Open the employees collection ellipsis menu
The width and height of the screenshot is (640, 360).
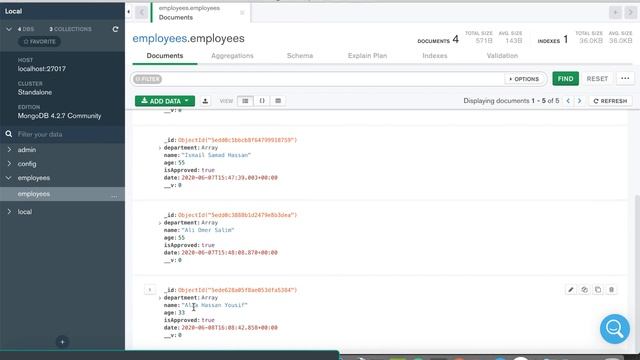(x=114, y=195)
